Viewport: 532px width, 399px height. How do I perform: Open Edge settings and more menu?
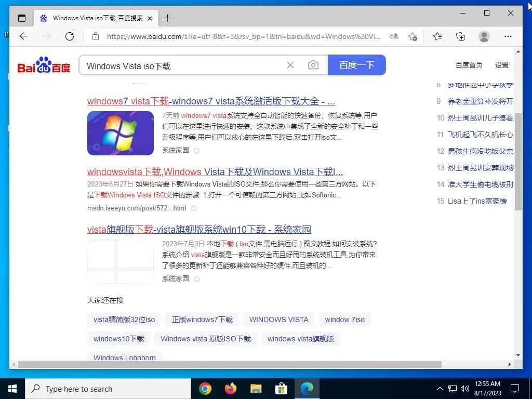[508, 36]
